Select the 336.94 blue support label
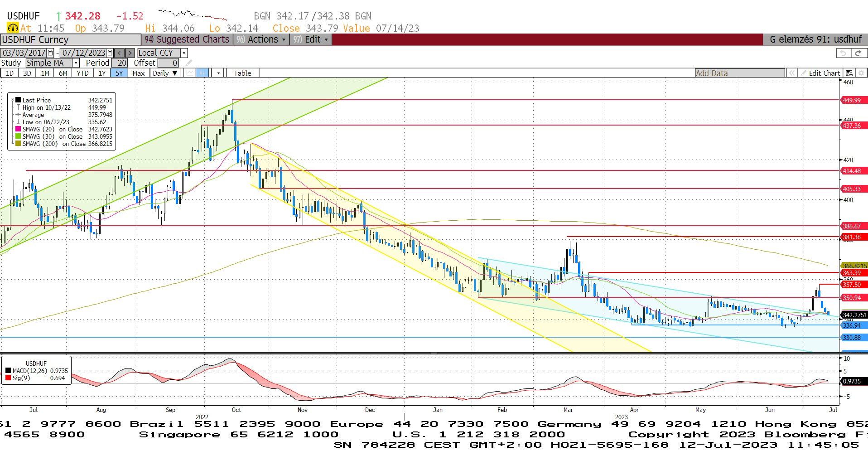The width and height of the screenshot is (868, 470). click(854, 325)
